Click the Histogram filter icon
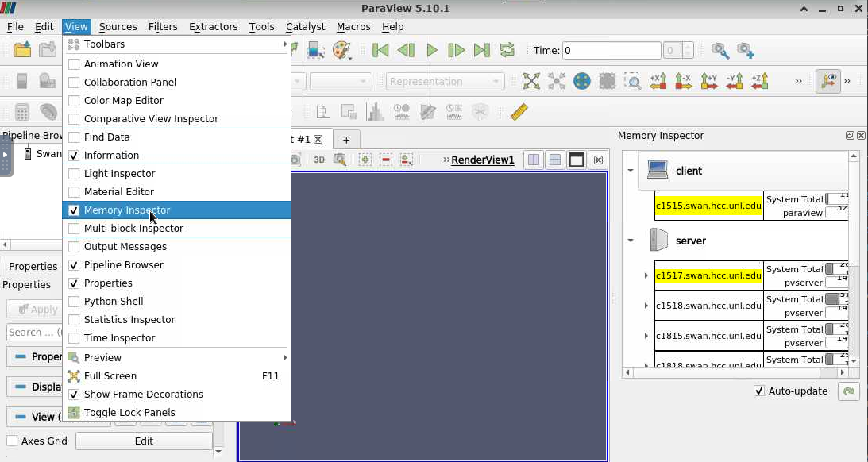Viewport: 868px width, 462px height. [x=376, y=112]
